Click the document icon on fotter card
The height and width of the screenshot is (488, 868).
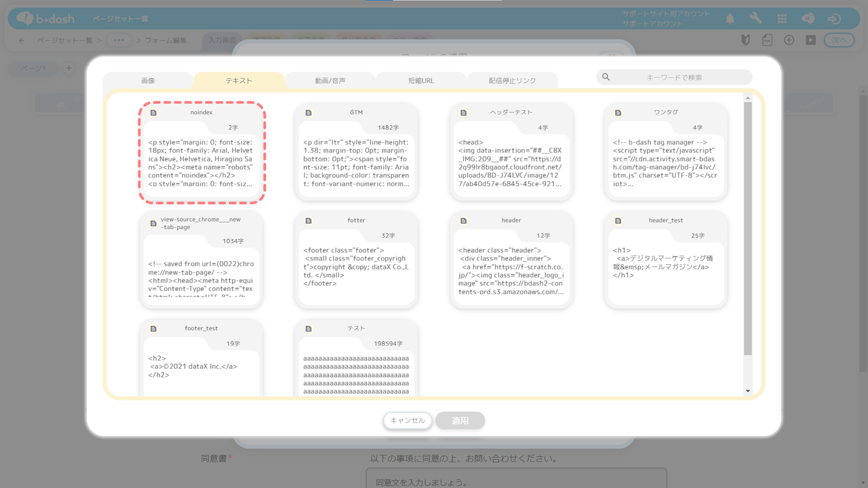click(309, 221)
